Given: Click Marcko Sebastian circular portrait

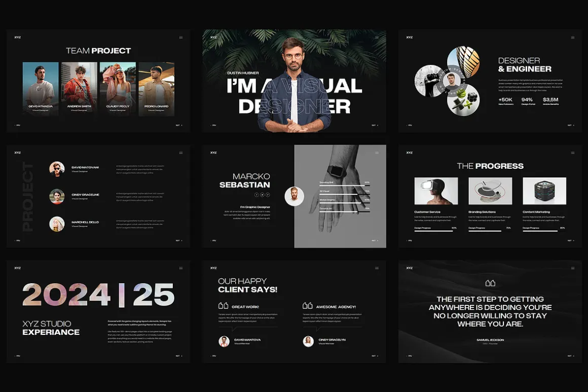Looking at the screenshot, I should point(295,196).
